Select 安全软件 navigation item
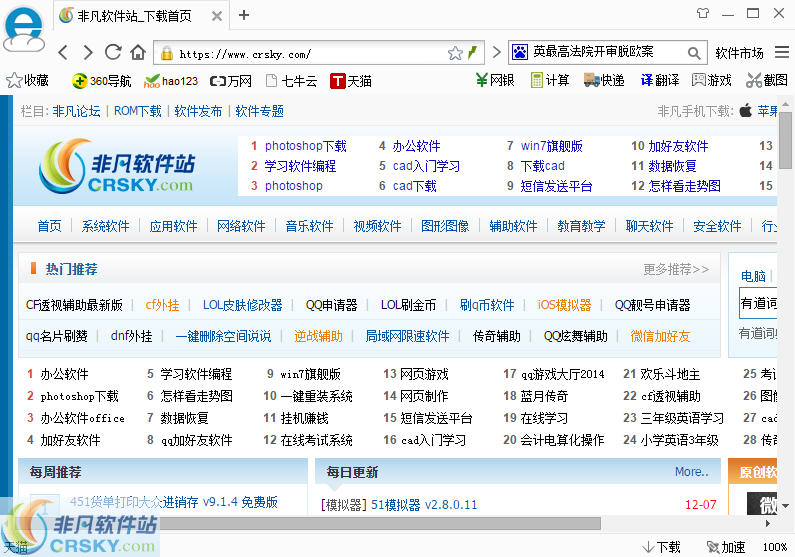 click(717, 226)
